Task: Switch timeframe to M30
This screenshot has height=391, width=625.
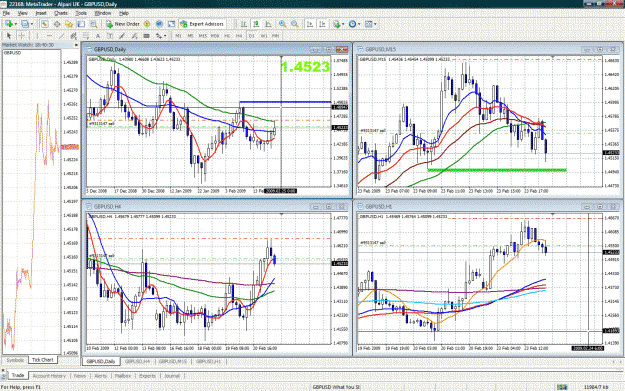Action: coord(215,36)
